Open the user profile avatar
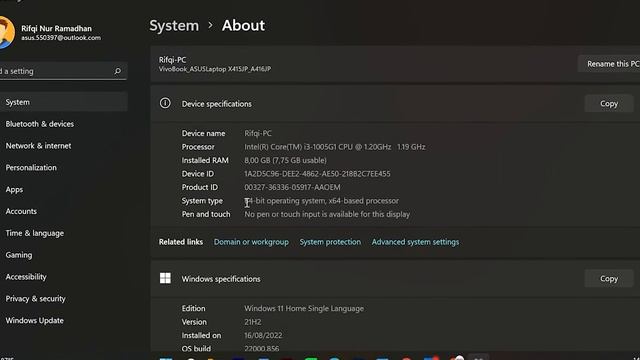 [x=6, y=32]
